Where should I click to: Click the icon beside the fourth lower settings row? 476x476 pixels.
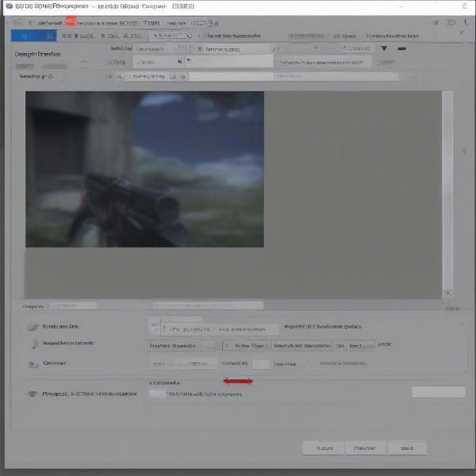33,394
